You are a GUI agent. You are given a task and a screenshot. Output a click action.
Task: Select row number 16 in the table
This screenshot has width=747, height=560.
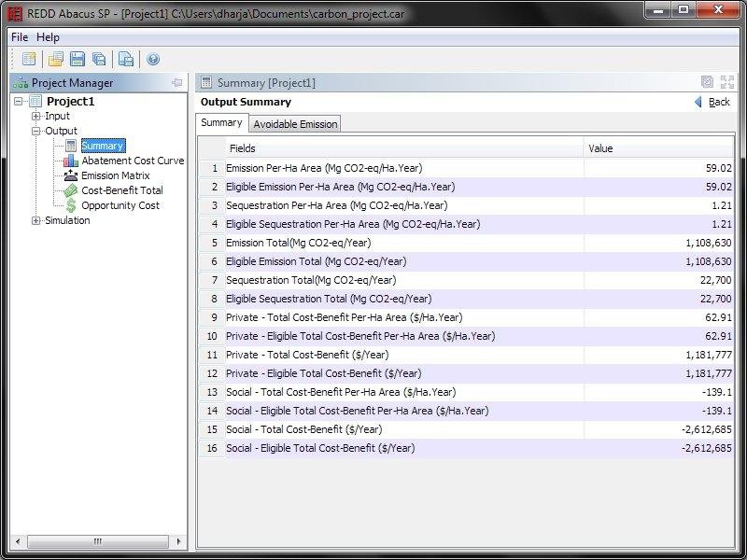click(212, 448)
